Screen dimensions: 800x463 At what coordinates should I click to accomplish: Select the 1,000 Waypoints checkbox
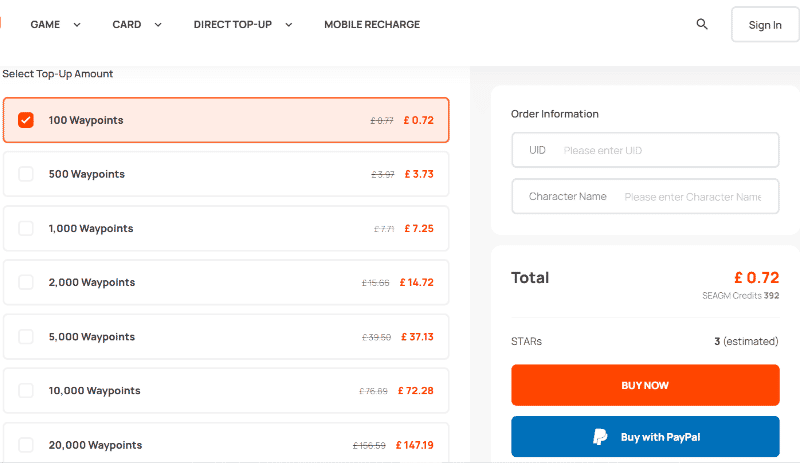[26, 228]
